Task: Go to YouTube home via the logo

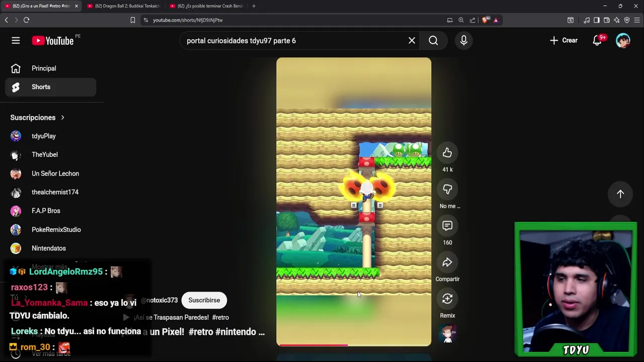Action: pyautogui.click(x=53, y=41)
